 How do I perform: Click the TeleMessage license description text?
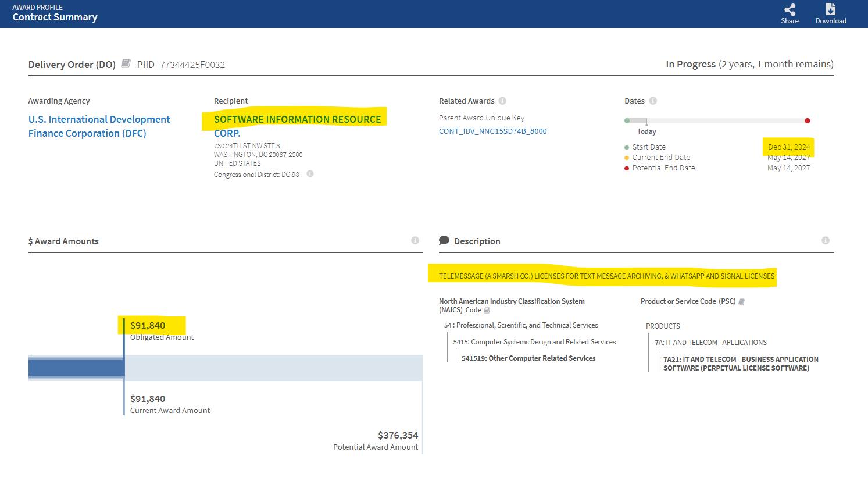[607, 276]
